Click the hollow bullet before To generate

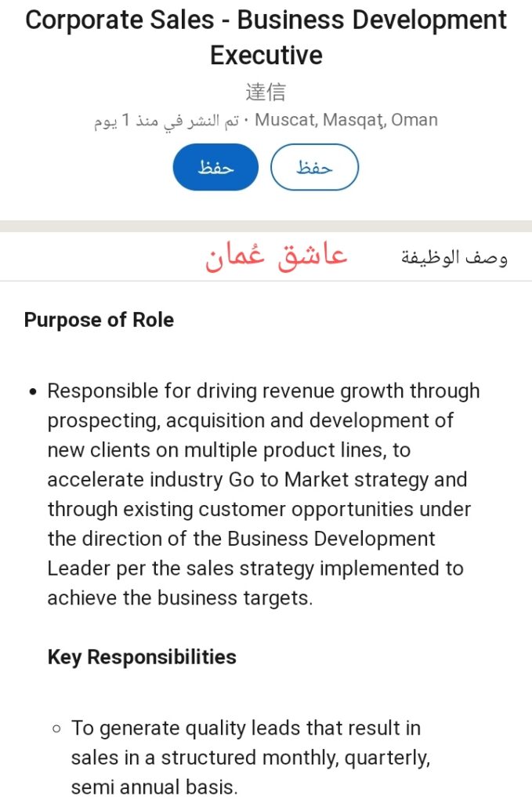[56, 729]
